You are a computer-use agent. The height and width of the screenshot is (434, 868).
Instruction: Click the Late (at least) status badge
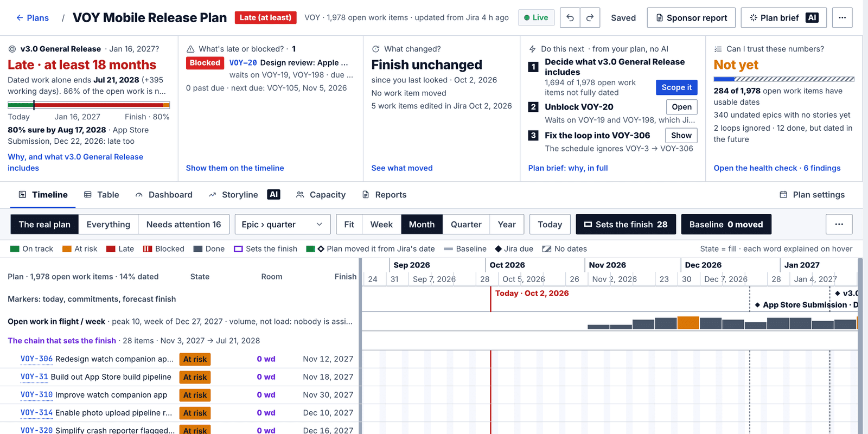(266, 18)
